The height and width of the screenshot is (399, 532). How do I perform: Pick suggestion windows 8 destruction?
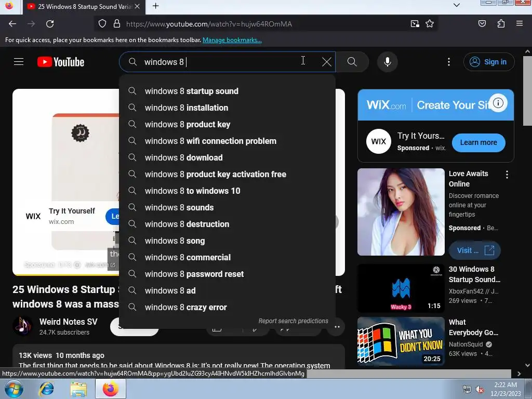click(228, 224)
